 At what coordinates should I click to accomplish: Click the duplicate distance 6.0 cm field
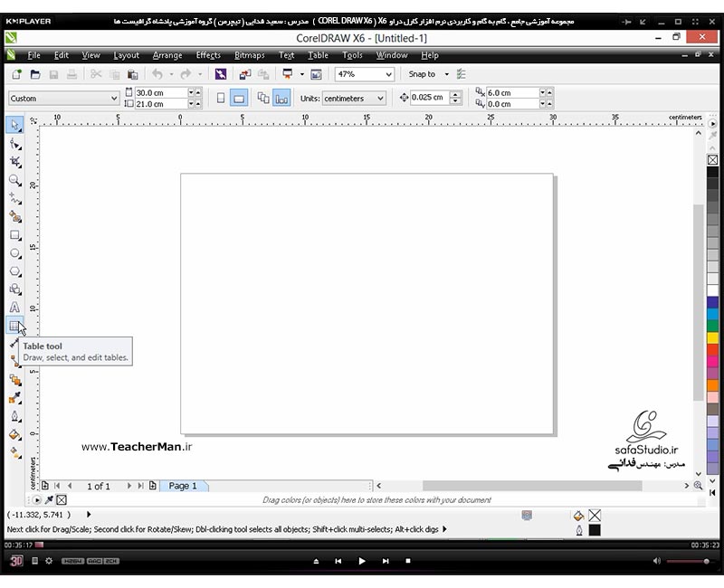click(512, 93)
